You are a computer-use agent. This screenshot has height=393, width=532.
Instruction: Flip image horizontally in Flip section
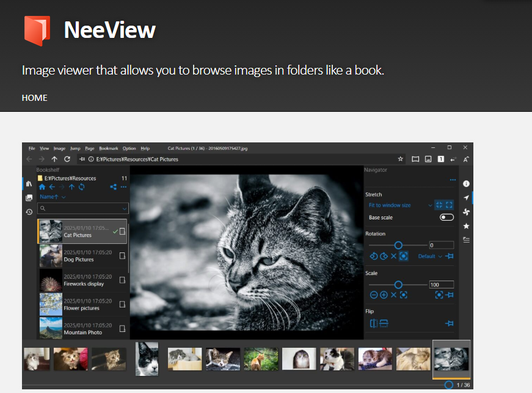tap(374, 323)
